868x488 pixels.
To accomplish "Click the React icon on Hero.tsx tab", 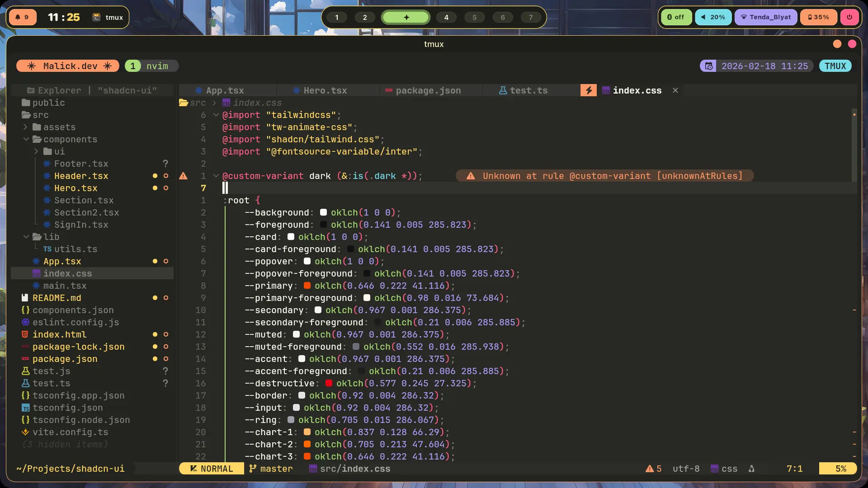I will 296,90.
